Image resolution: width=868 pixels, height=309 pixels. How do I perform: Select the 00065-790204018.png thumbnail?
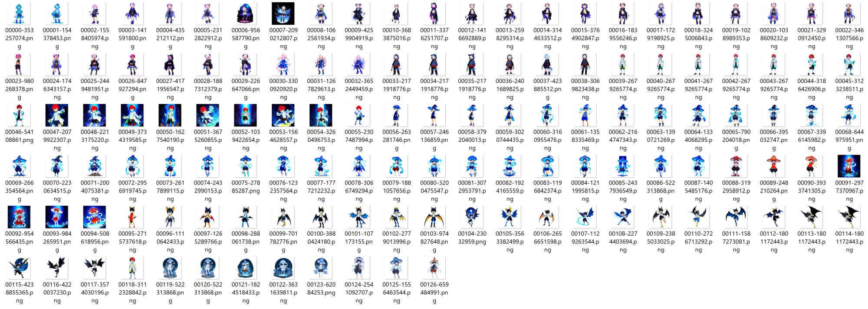click(x=736, y=115)
